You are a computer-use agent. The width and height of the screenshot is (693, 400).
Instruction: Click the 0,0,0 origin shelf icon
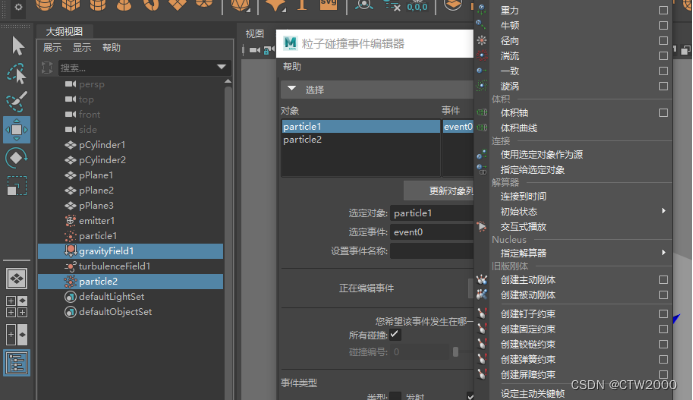[x=417, y=5]
